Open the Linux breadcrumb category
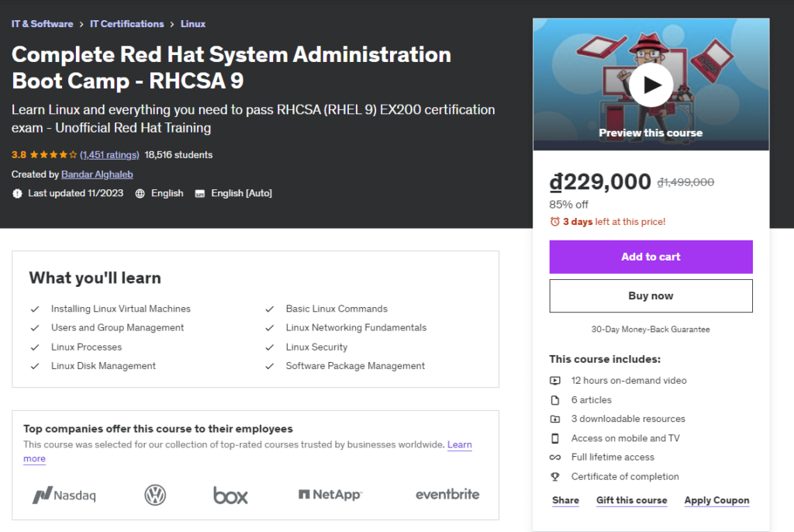This screenshot has height=532, width=794. [x=193, y=24]
